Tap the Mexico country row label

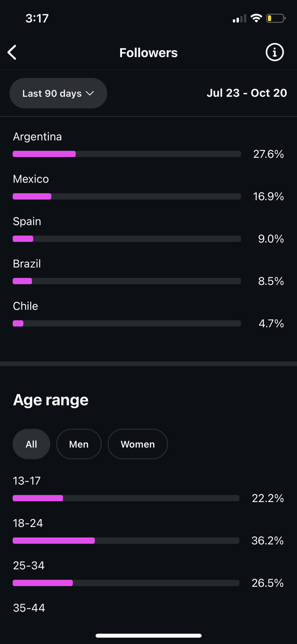31,179
